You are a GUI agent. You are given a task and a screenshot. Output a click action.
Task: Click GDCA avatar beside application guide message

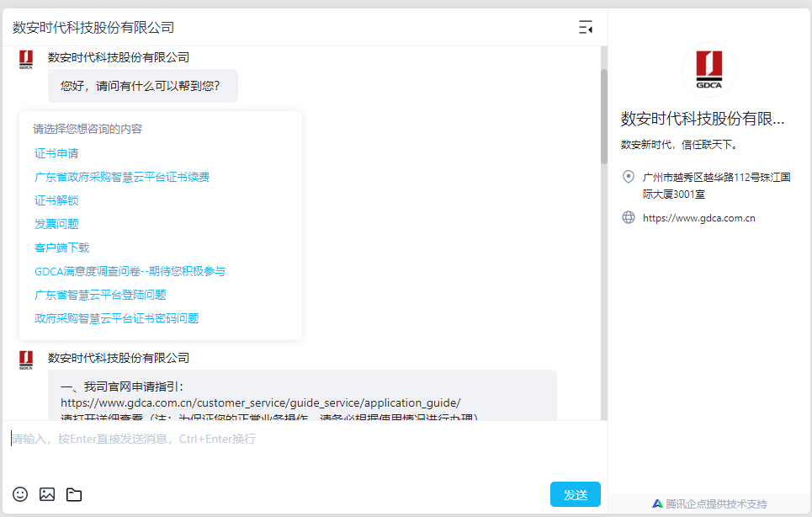point(26,360)
